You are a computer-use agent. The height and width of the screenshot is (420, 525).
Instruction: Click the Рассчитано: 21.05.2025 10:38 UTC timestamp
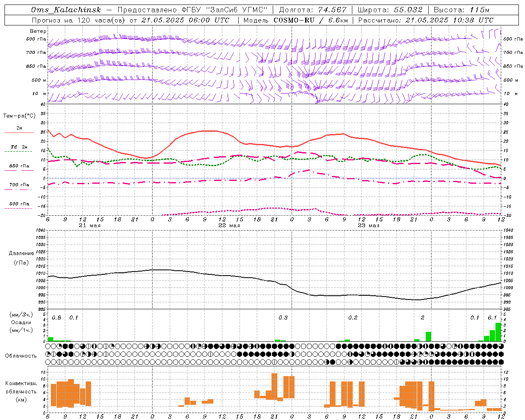tap(426, 20)
